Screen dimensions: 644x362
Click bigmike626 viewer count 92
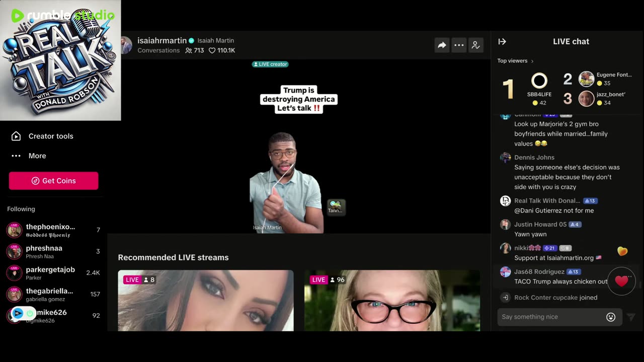(x=96, y=316)
